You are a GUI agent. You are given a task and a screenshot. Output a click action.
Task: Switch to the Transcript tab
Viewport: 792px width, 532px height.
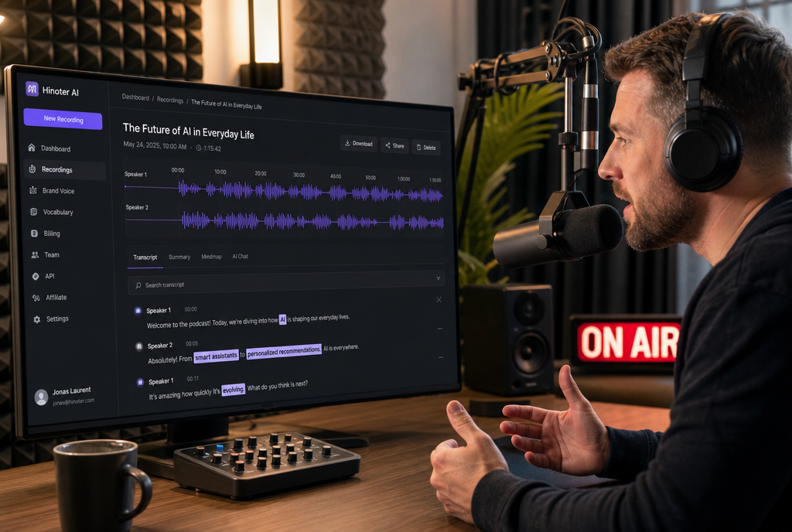[145, 257]
